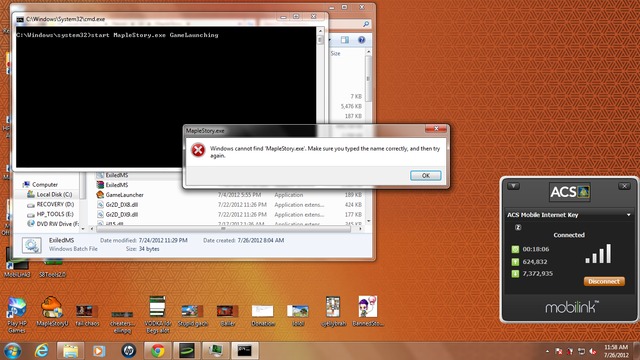The image size is (640, 360).
Task: Select the VODKA desktop image file
Action: coord(157,315)
